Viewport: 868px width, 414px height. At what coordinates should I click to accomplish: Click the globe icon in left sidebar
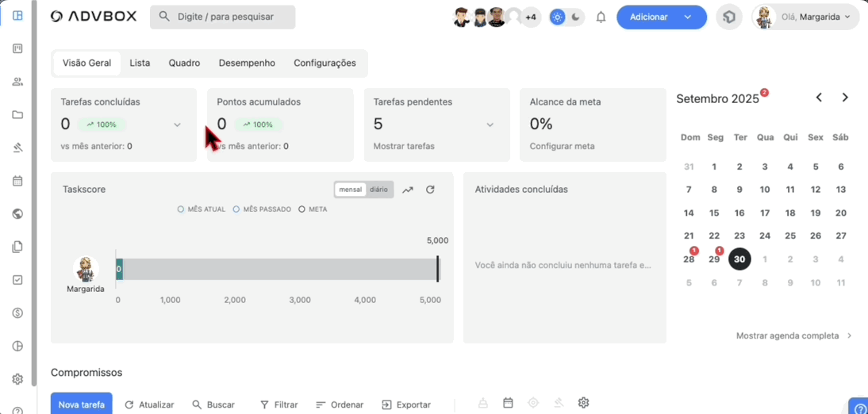click(17, 213)
